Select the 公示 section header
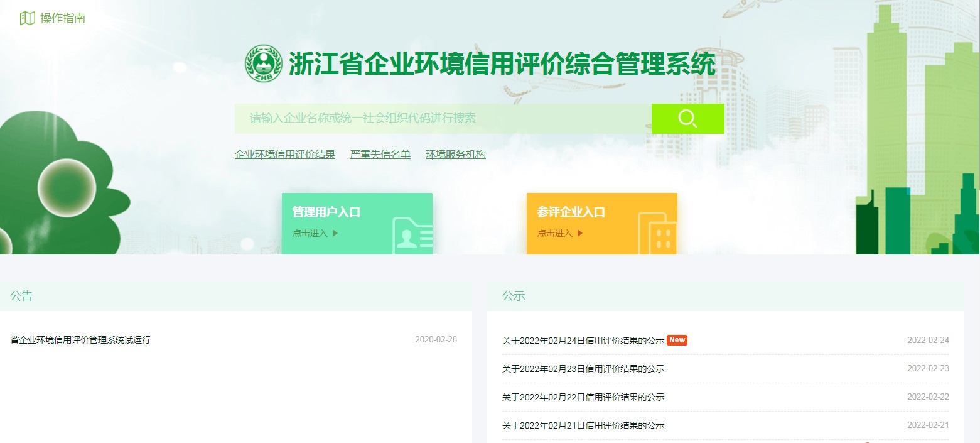The height and width of the screenshot is (443, 980). (514, 296)
